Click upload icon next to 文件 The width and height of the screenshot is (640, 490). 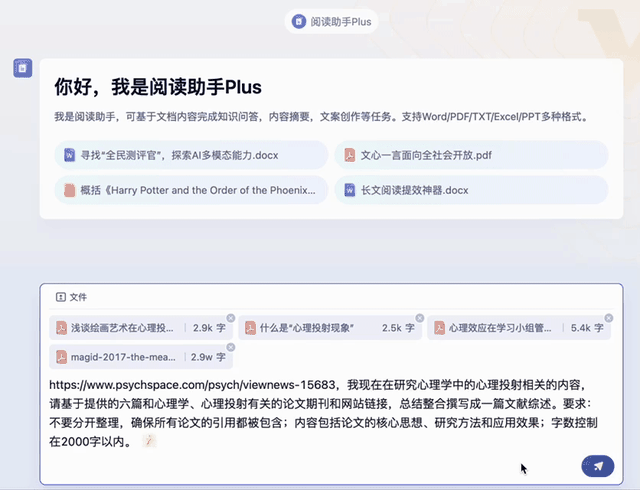[60, 297]
